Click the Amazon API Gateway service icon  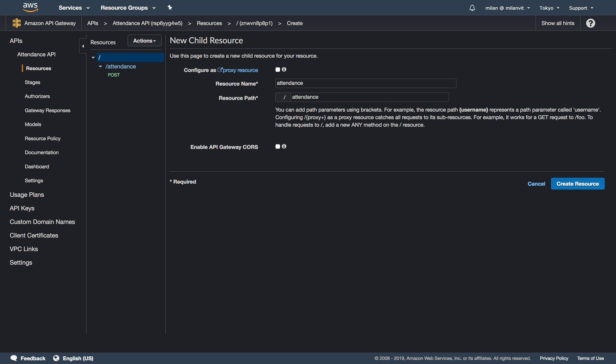16,23
